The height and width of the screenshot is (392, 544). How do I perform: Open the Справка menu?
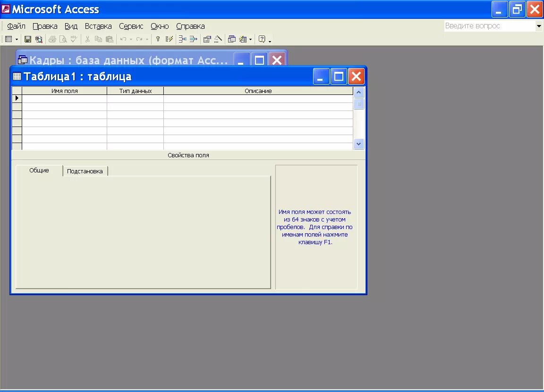(x=190, y=26)
